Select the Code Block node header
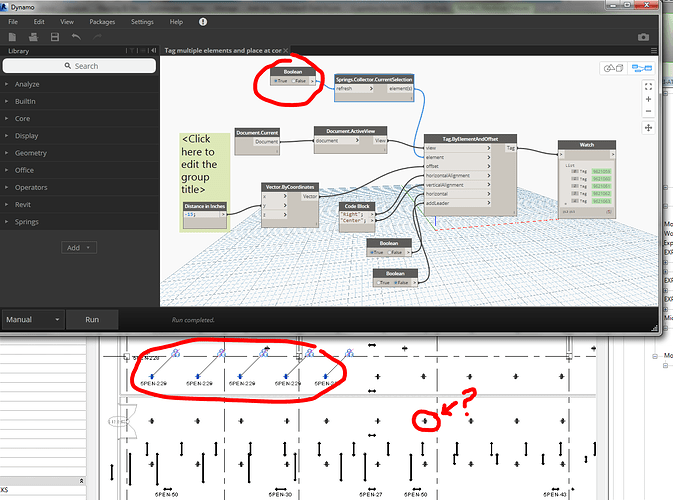Image resolution: width=673 pixels, height=500 pixels. [x=357, y=206]
